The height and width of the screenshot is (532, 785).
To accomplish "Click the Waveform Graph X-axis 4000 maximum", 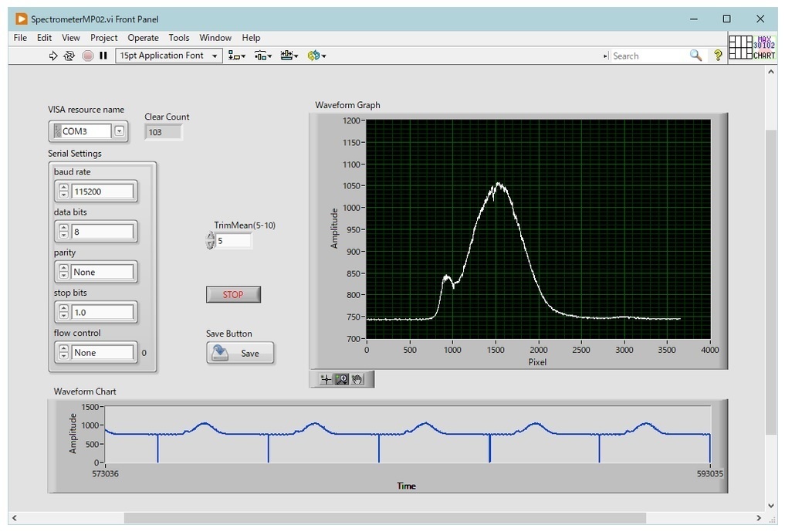I will click(710, 350).
